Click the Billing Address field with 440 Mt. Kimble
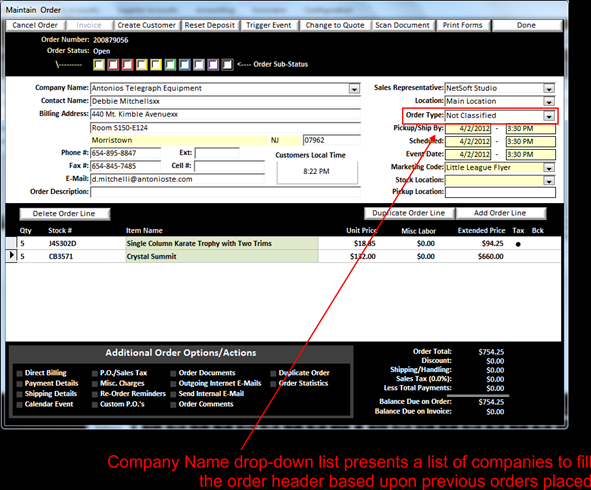The height and width of the screenshot is (490, 591). [x=225, y=115]
